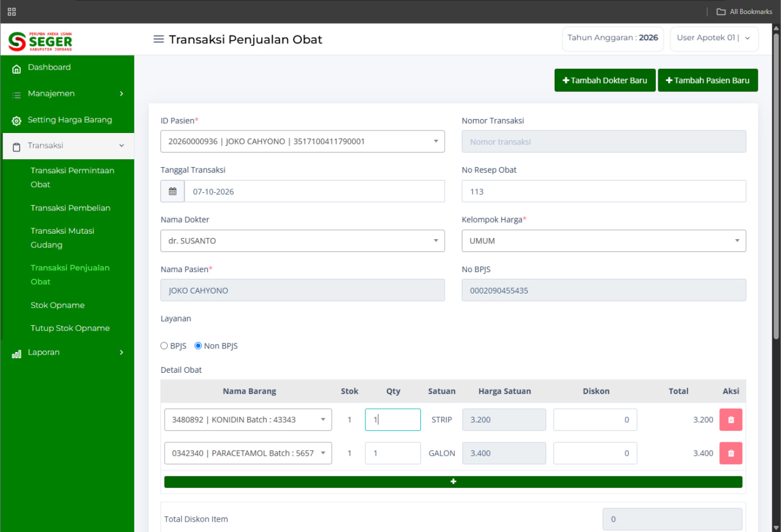Open the ID Pasien dropdown

(303, 142)
